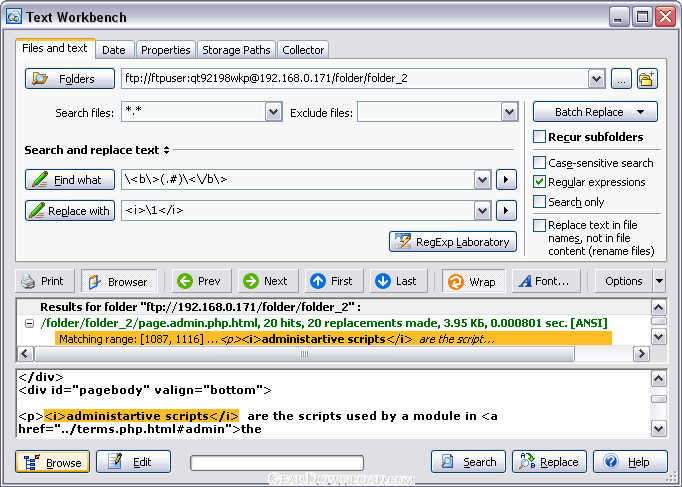Click results horizontal scroll left arrow
682x487 pixels.
[x=25, y=354]
